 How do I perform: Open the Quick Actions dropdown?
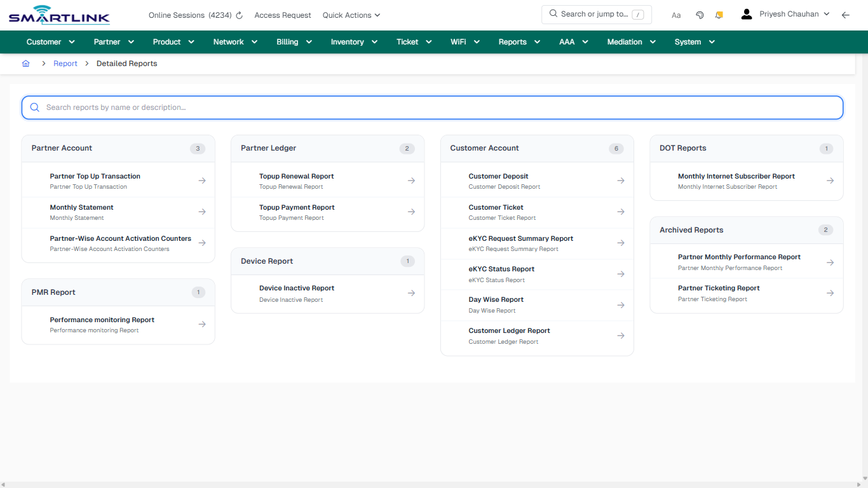tap(351, 15)
